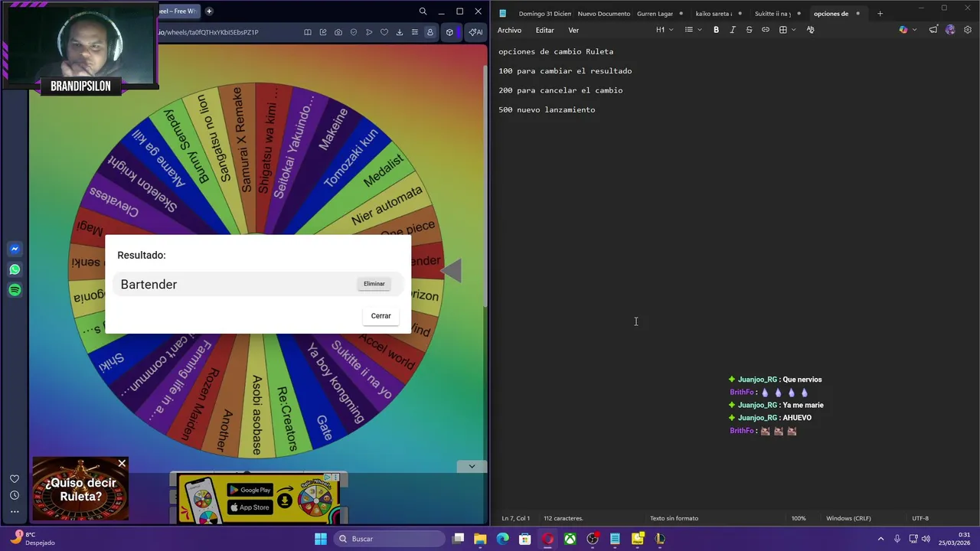Click the taskbar Buscar search box

coord(388,539)
